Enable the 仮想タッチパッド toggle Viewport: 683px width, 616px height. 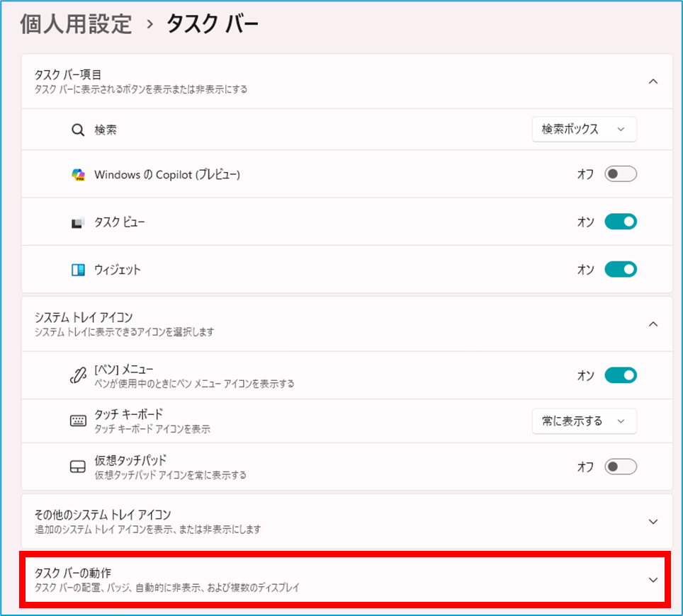620,467
